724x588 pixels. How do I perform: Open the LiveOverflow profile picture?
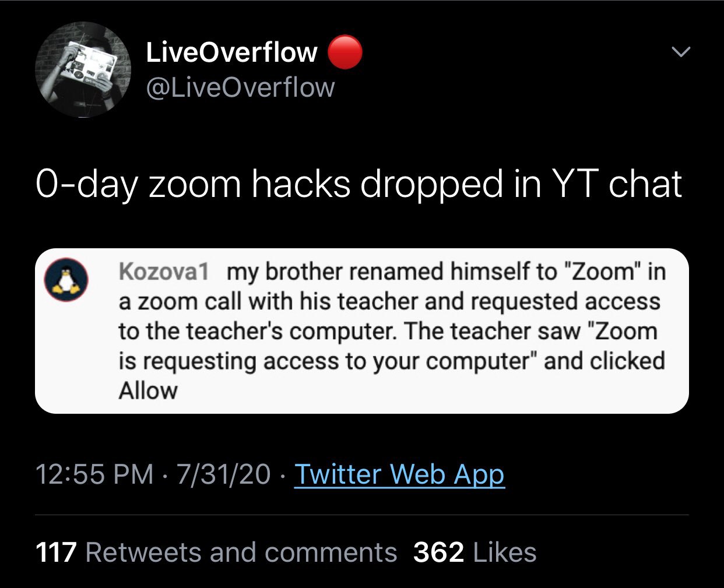pos(83,70)
